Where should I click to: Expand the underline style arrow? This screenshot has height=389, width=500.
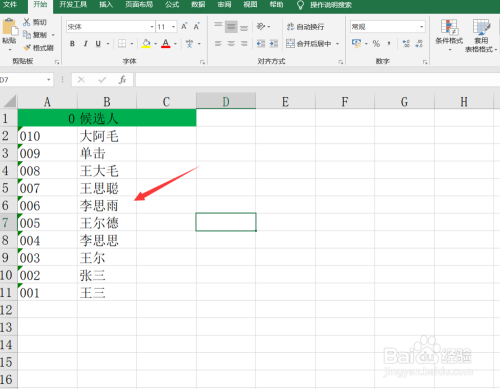coord(108,44)
